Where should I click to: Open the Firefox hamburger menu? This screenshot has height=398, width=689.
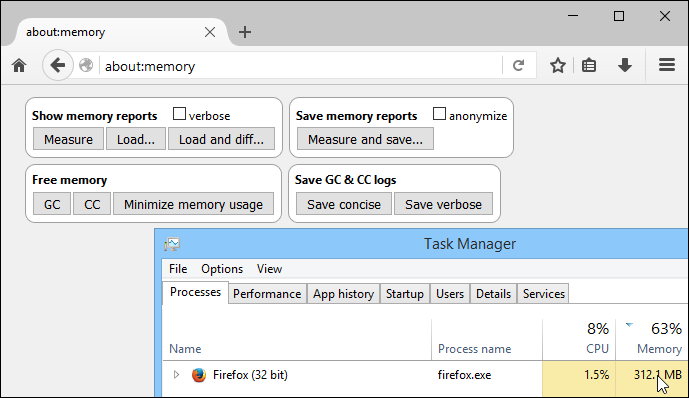pyautogui.click(x=667, y=65)
